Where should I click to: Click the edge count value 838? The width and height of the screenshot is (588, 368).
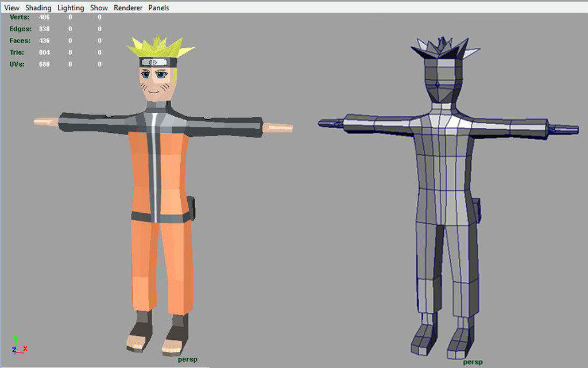point(44,29)
